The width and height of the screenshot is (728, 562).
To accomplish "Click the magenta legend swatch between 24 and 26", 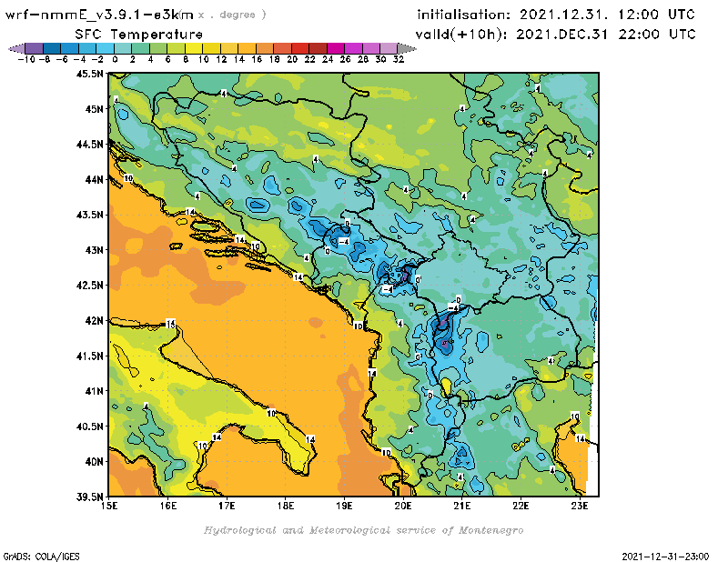I will coord(336,48).
